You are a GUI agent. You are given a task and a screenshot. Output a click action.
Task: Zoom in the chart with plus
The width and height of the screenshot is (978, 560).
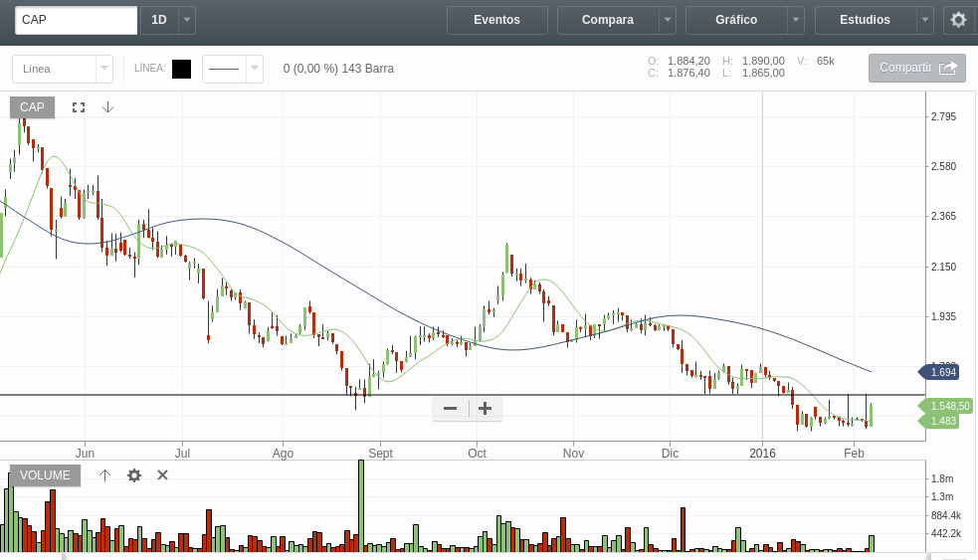(485, 408)
